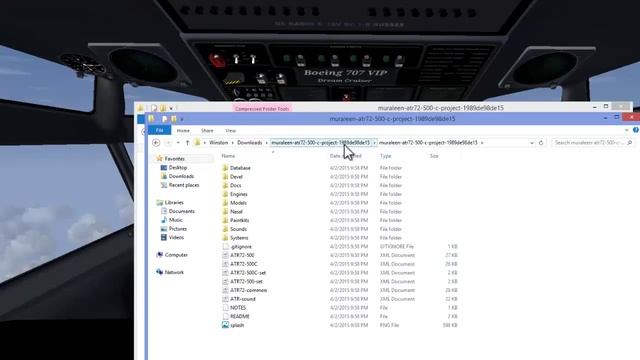Go up one folder level arrow
Viewport: 640px width, 360px height.
click(x=187, y=143)
